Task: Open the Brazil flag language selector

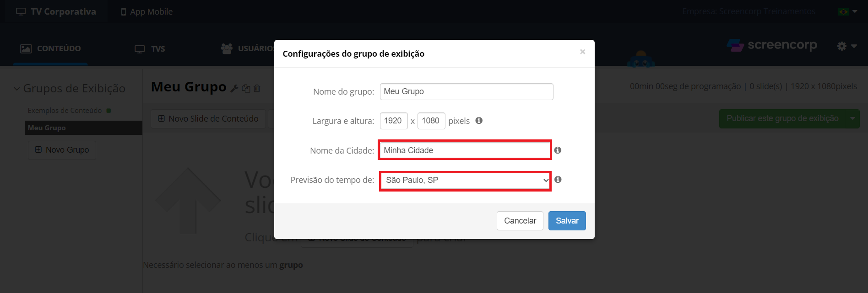Action: click(847, 11)
